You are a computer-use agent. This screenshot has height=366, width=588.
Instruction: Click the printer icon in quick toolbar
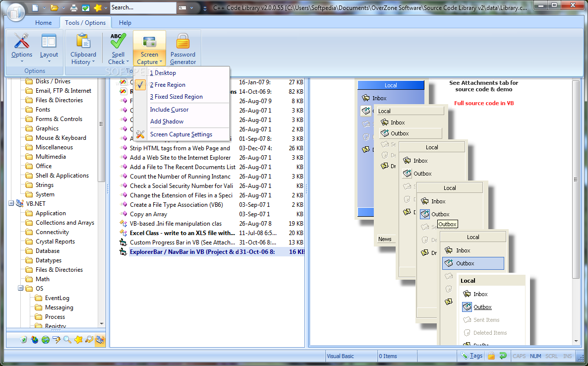tap(74, 7)
